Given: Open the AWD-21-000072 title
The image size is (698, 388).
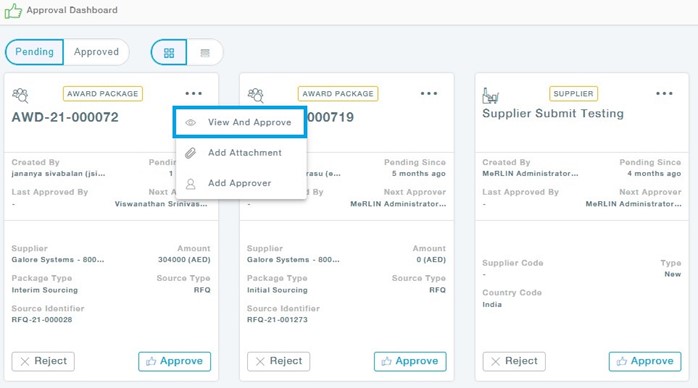Looking at the screenshot, I should [65, 117].
